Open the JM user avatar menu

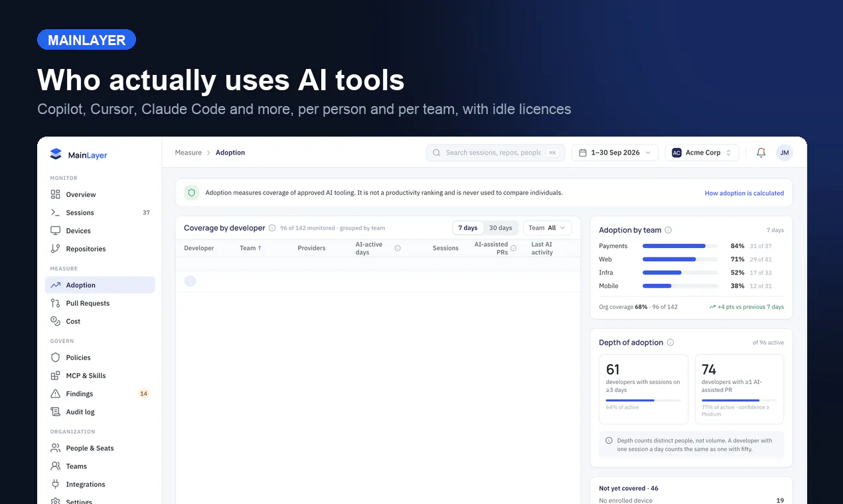point(785,153)
